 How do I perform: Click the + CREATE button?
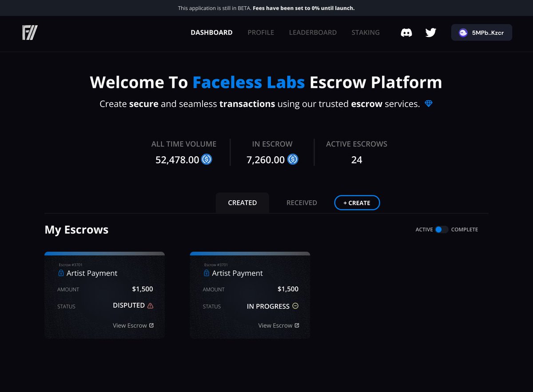[357, 202]
